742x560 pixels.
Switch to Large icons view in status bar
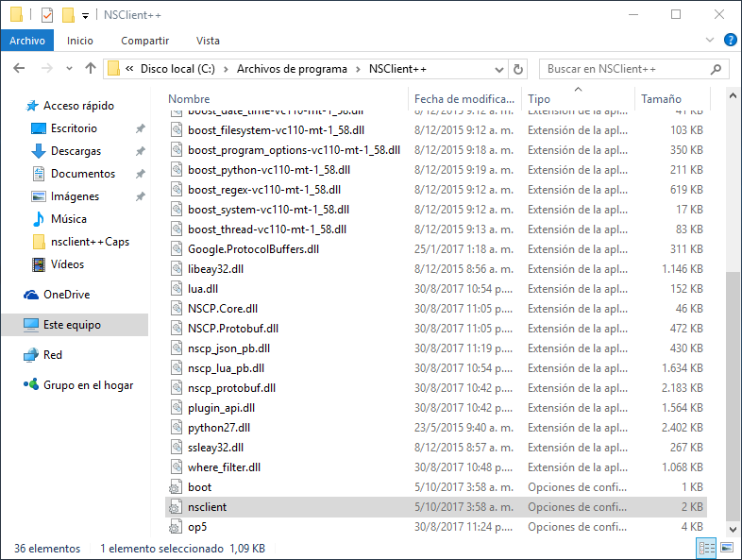726,548
